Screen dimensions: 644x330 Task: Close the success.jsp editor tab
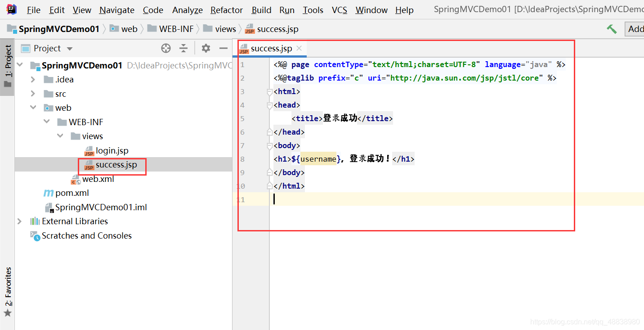(x=299, y=48)
